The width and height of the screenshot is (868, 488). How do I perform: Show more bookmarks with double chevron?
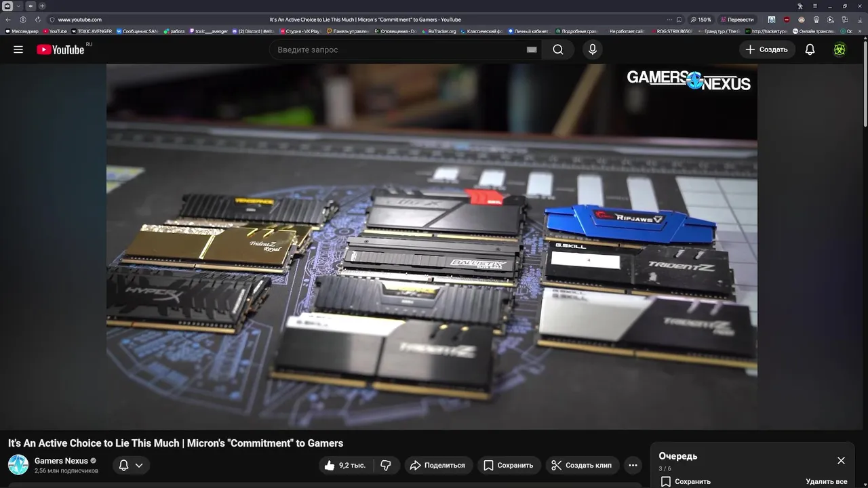(860, 31)
